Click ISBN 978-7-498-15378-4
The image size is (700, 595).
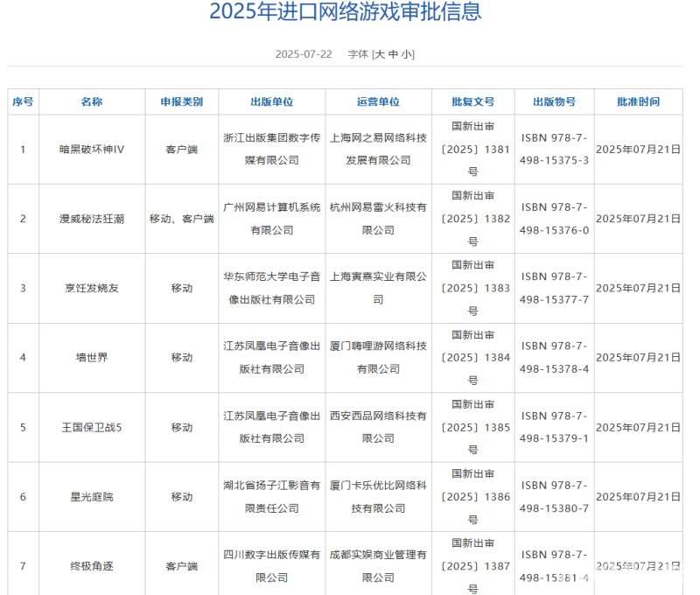pos(554,358)
